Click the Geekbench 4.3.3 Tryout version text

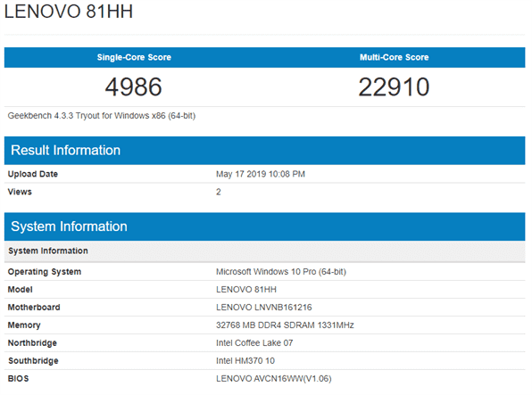pyautogui.click(x=102, y=116)
